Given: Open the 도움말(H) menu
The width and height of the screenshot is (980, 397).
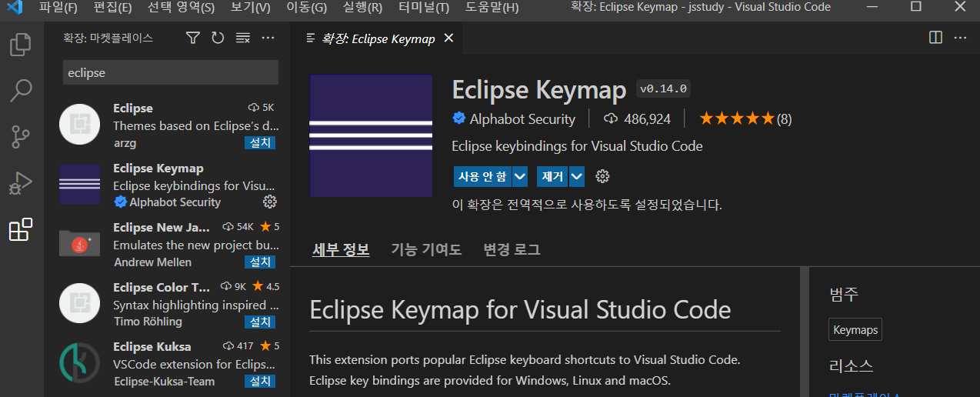Looking at the screenshot, I should click(492, 8).
